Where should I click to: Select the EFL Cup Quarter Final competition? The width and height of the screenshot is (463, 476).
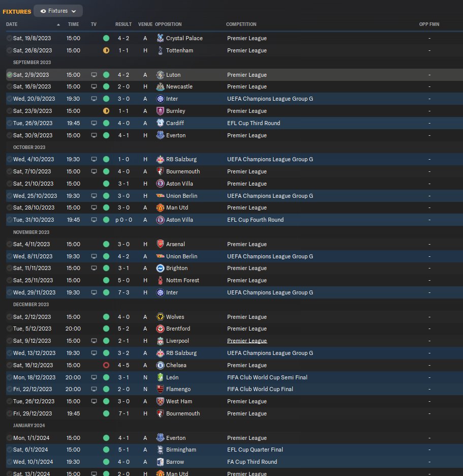click(255, 450)
